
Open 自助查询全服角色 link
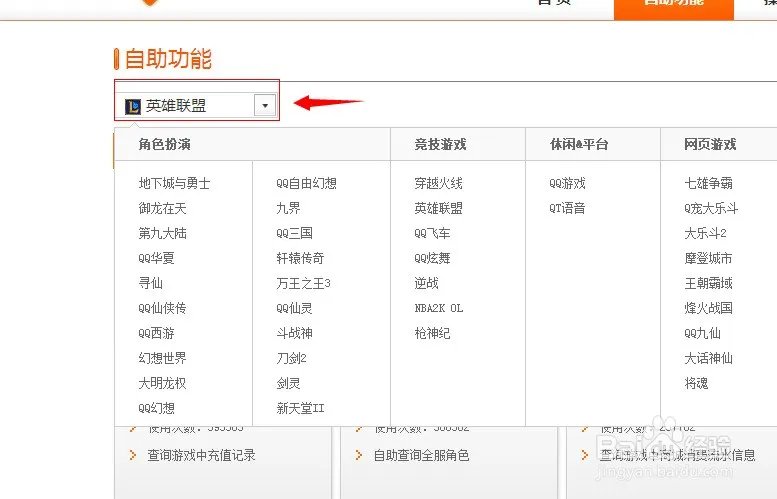coord(421,455)
